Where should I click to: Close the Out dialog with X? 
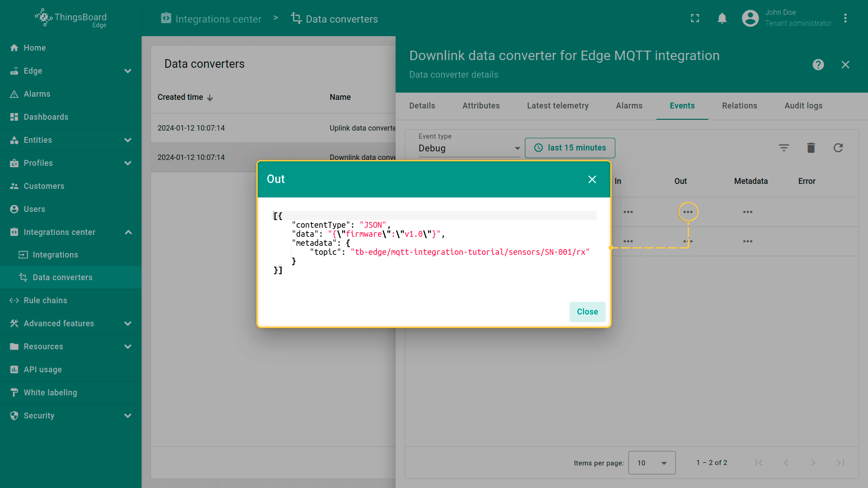click(x=592, y=179)
